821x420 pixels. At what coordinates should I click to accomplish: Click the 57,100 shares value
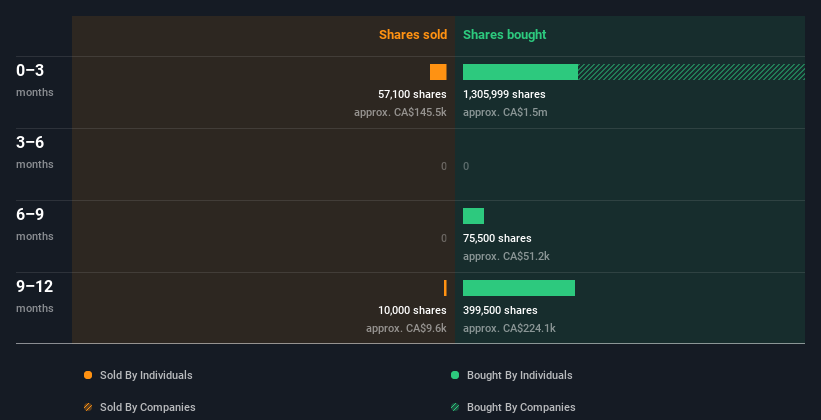click(412, 94)
